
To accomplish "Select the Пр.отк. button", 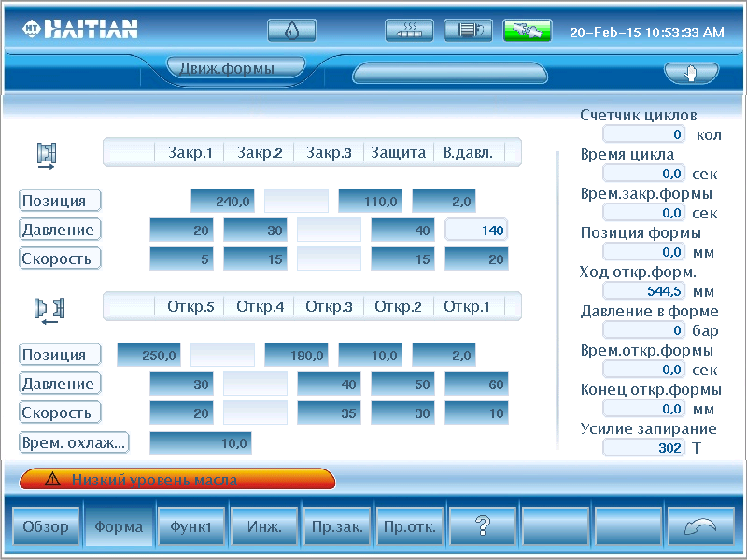I will tap(410, 526).
